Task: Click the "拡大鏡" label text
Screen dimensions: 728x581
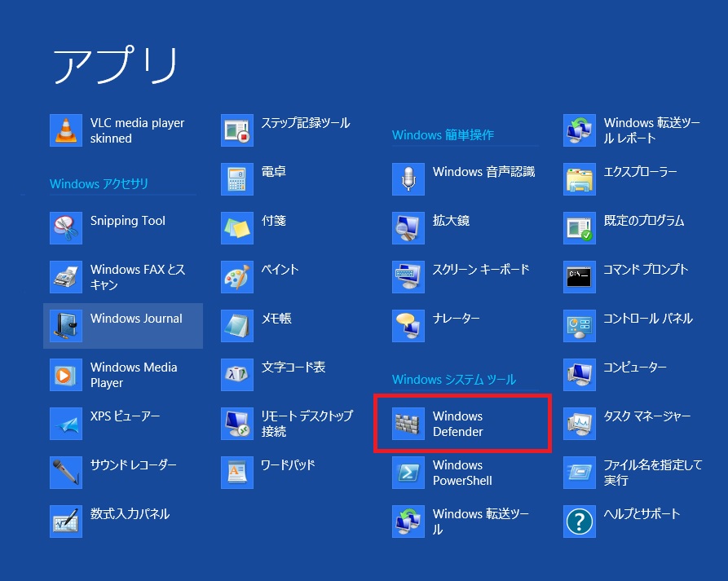Action: point(451,221)
